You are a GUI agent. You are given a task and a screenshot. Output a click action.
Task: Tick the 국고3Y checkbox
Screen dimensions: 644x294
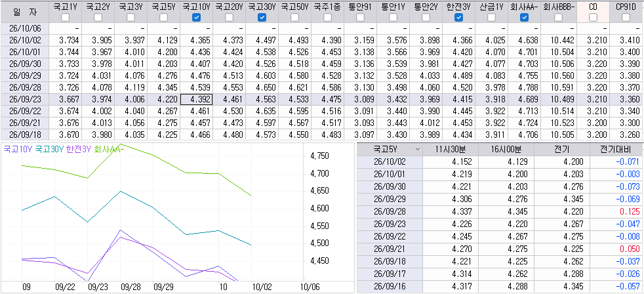click(131, 17)
